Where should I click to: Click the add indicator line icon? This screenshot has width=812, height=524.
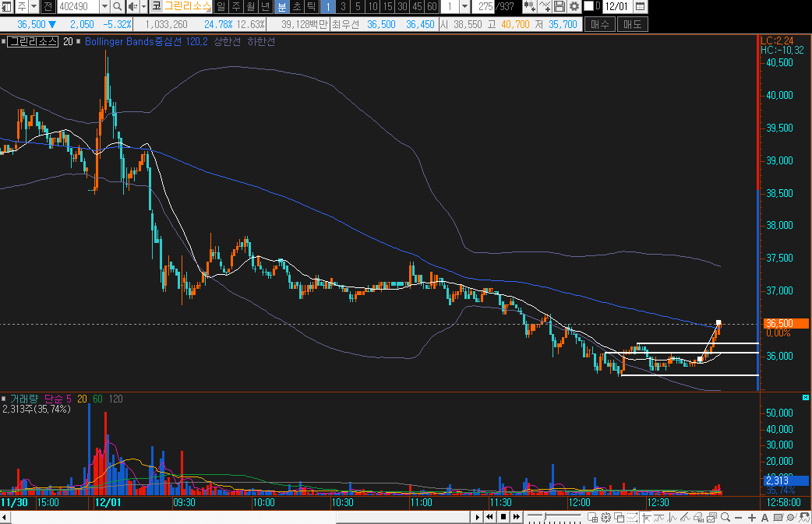point(544,6)
